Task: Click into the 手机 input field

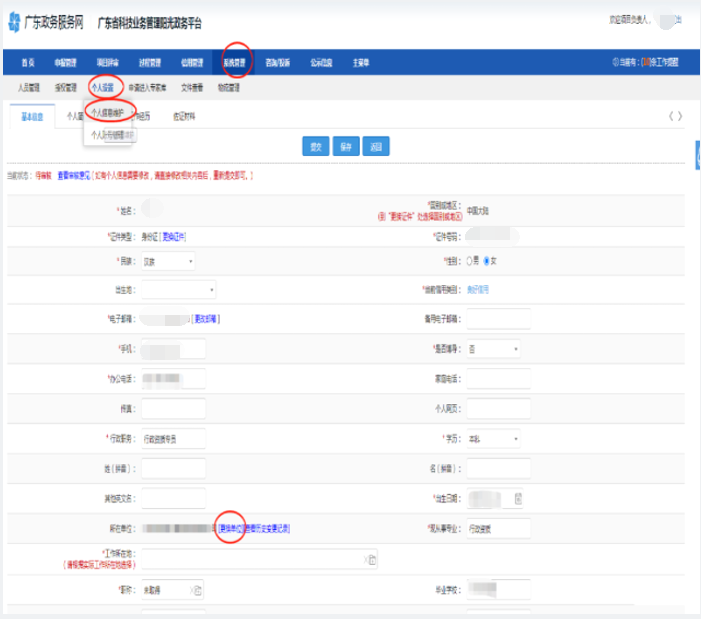Action: [x=173, y=349]
